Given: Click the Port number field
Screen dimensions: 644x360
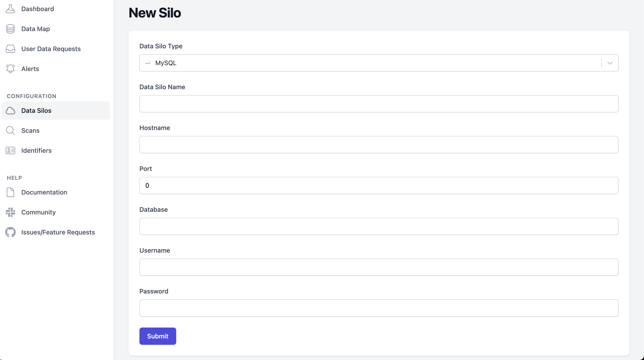Looking at the screenshot, I should [x=379, y=185].
